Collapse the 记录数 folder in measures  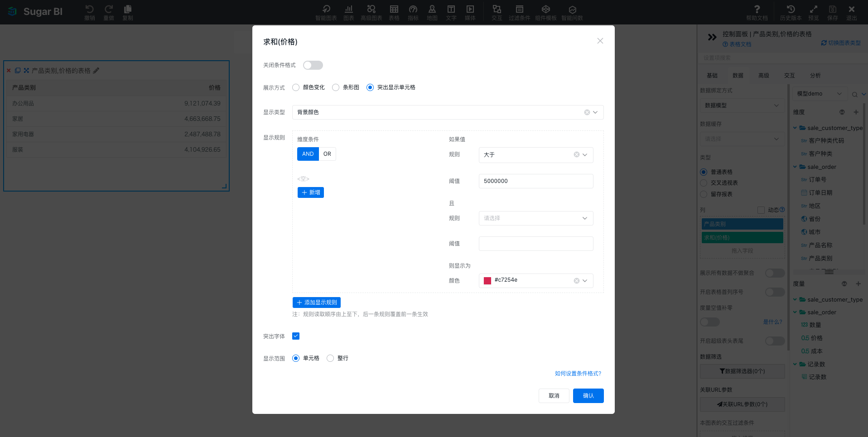pos(795,364)
